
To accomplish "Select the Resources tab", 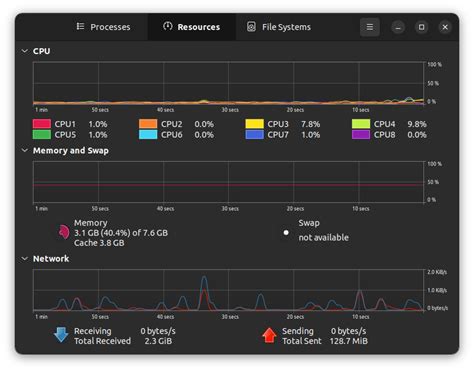I will (x=192, y=27).
